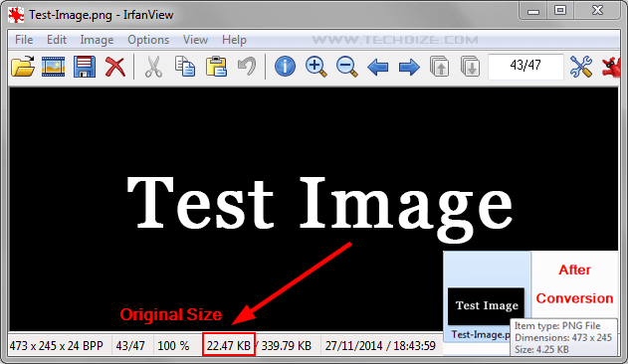Viewport: 628px width, 364px height.
Task: Open image Information blue i icon
Action: click(285, 66)
